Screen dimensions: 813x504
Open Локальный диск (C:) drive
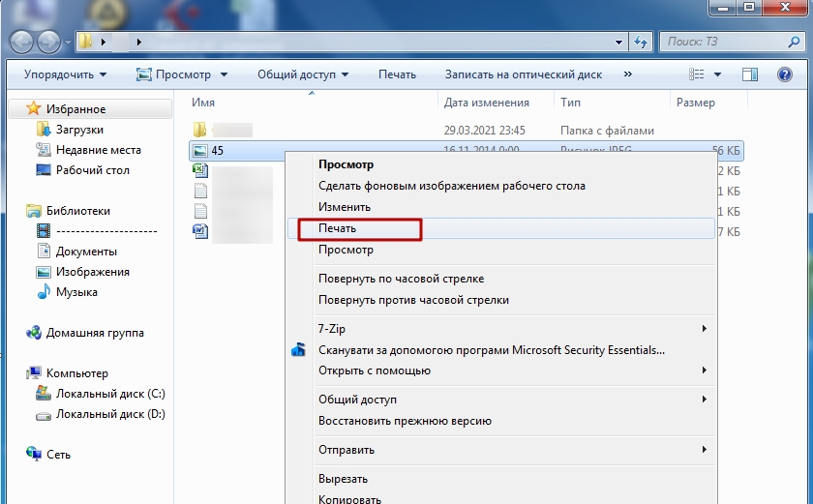coord(109,394)
